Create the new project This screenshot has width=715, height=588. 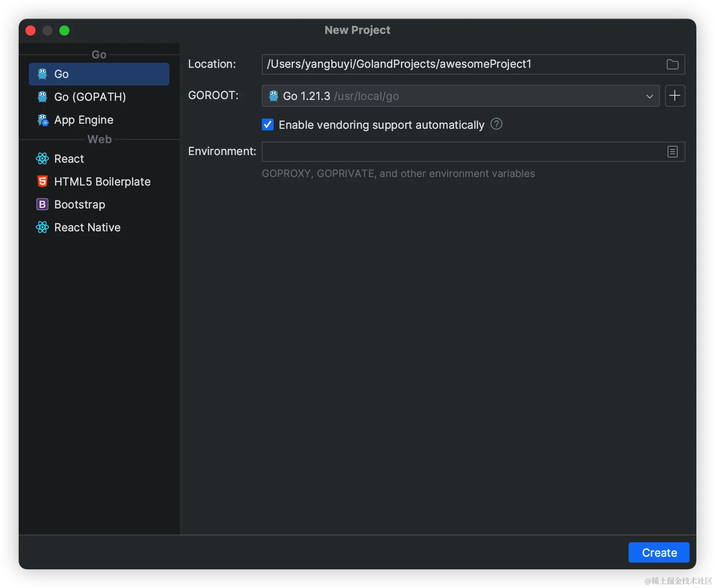pyautogui.click(x=659, y=552)
